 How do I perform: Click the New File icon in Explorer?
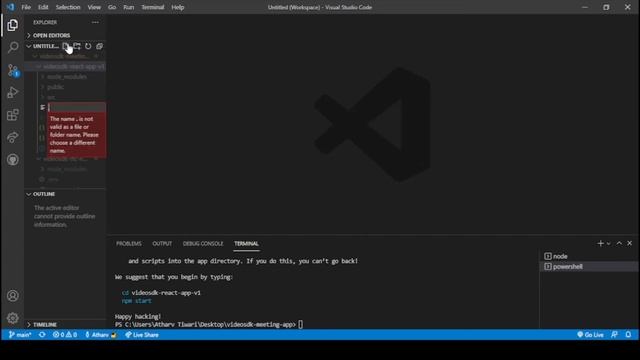point(66,46)
